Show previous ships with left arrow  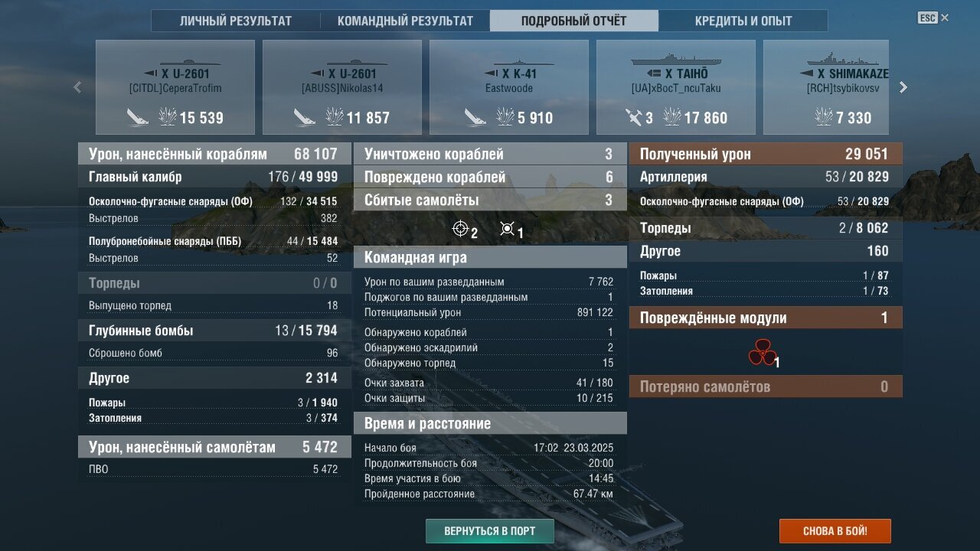(77, 87)
